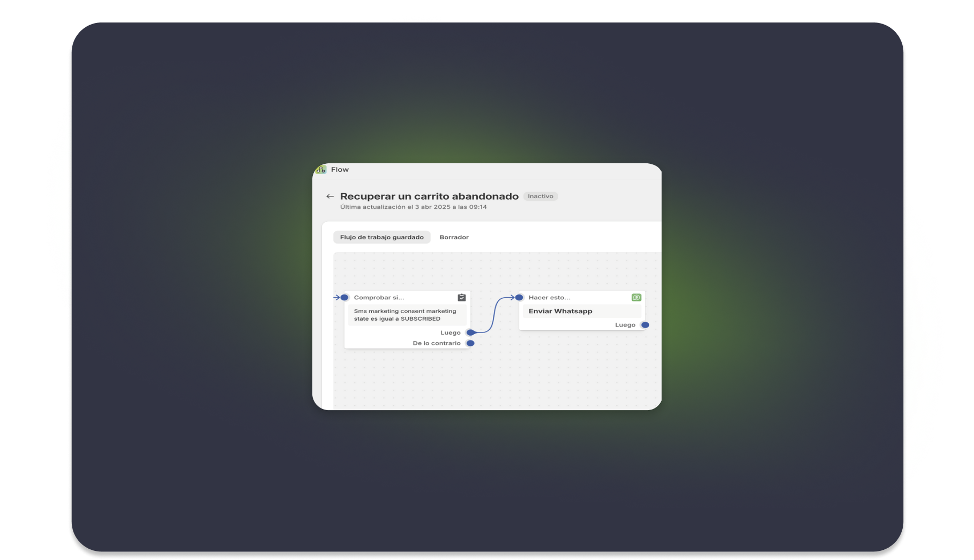Click the Flow app name label
Image resolution: width=974 pixels, height=560 pixels.
pos(340,170)
